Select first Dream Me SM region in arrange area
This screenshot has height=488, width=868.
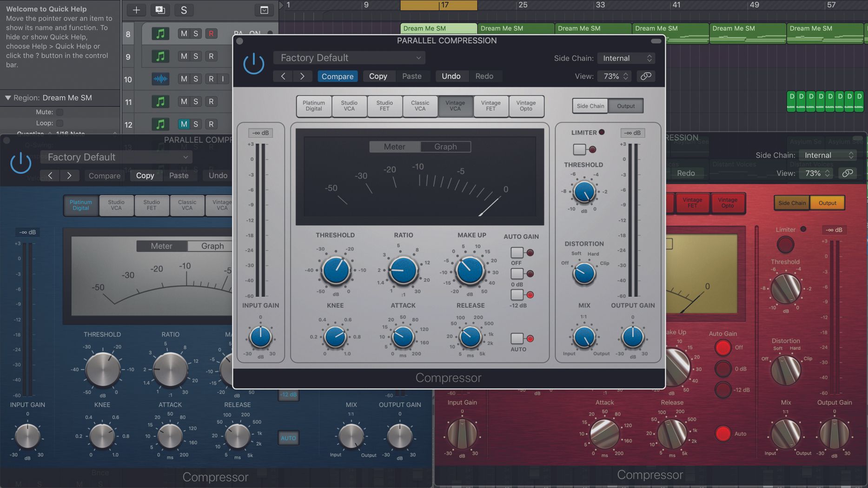438,34
